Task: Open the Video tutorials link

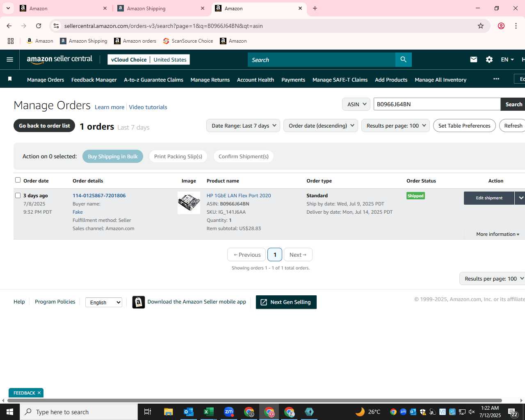Action: pos(148,107)
